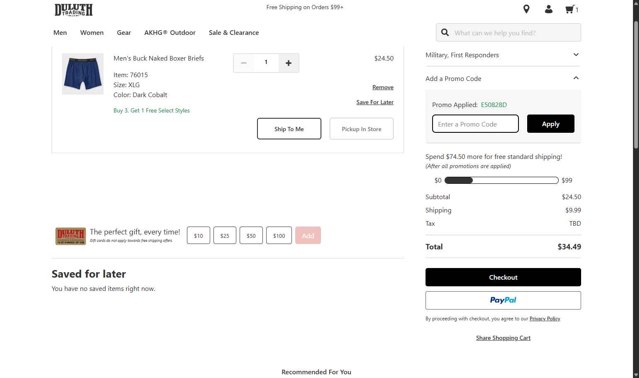
Task: Click the gift card Add button
Action: click(308, 235)
